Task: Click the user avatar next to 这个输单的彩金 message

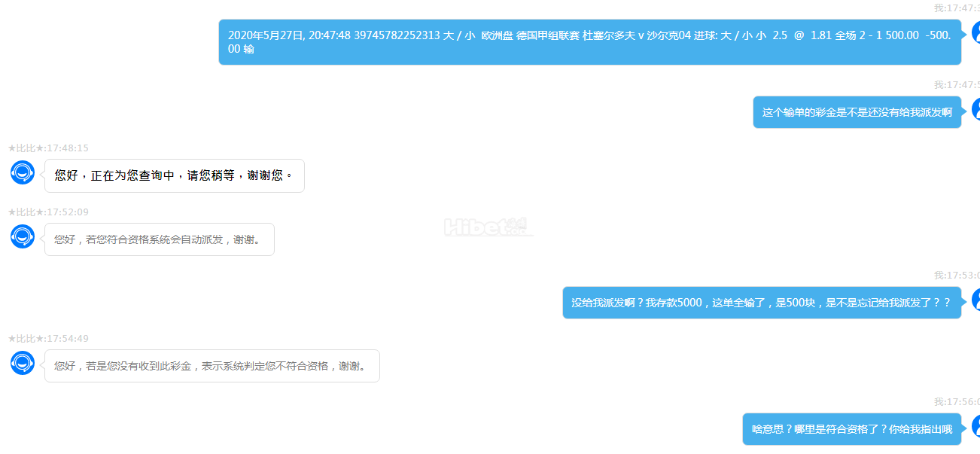Action: pos(975,108)
